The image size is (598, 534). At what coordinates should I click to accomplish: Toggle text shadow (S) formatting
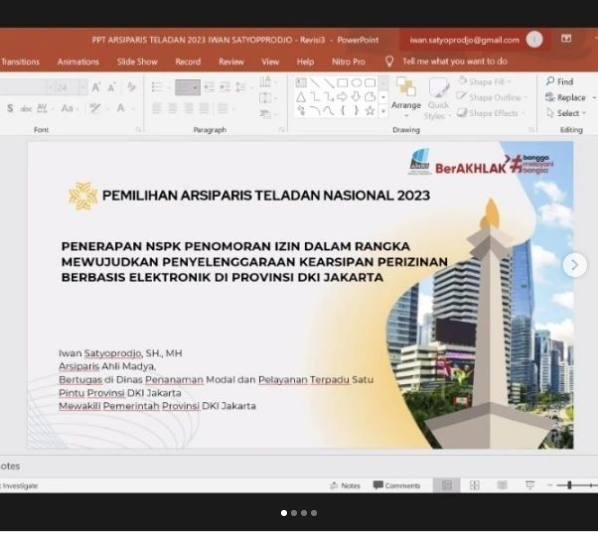tap(10, 108)
